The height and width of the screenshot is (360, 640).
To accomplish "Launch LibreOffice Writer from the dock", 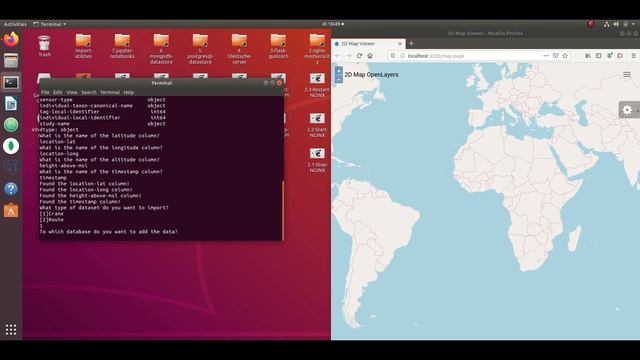I will pos(11,104).
